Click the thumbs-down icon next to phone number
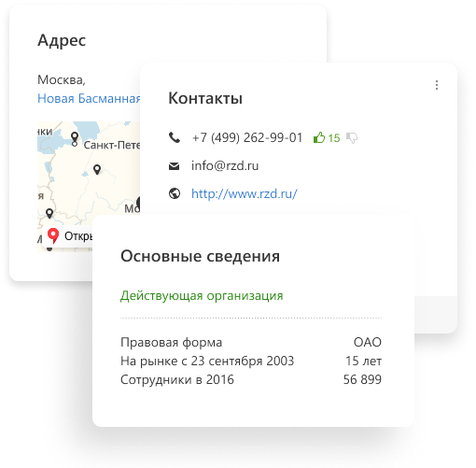The width and height of the screenshot is (476, 468). tap(352, 138)
